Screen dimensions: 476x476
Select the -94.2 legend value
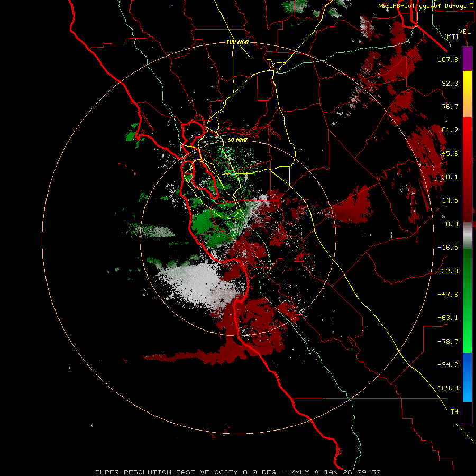click(x=448, y=365)
